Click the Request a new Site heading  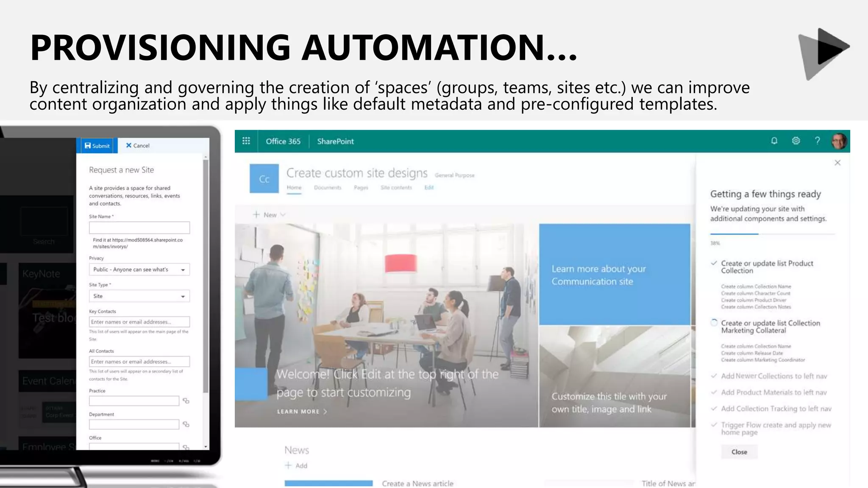121,170
